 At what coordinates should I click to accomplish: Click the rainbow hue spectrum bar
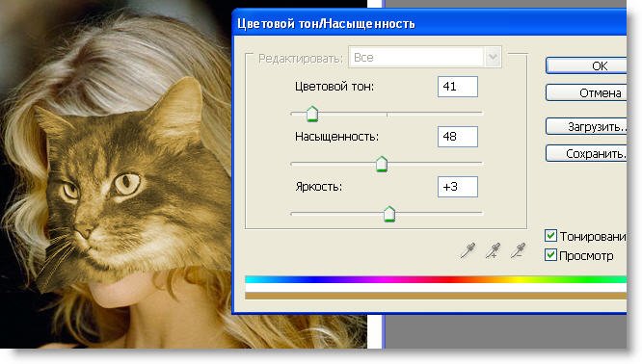click(436, 279)
